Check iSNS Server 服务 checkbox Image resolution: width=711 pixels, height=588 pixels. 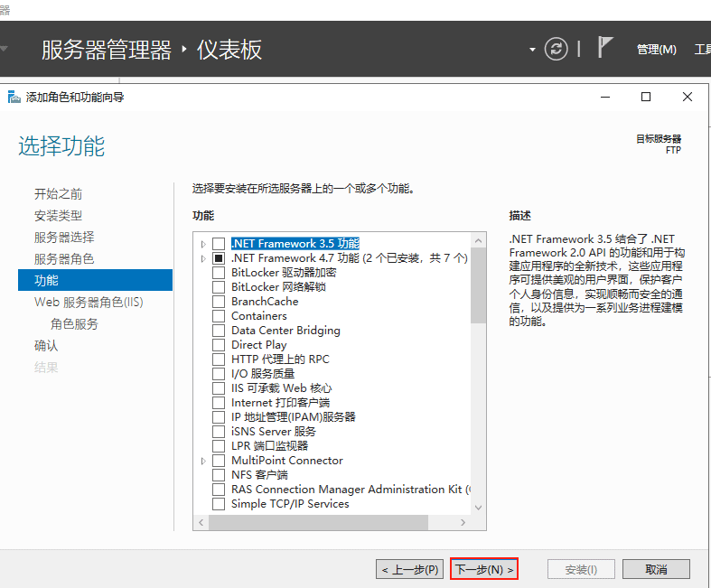tap(219, 432)
